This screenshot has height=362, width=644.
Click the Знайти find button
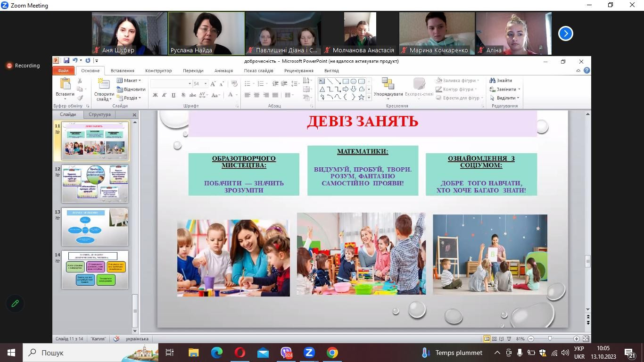coord(501,81)
